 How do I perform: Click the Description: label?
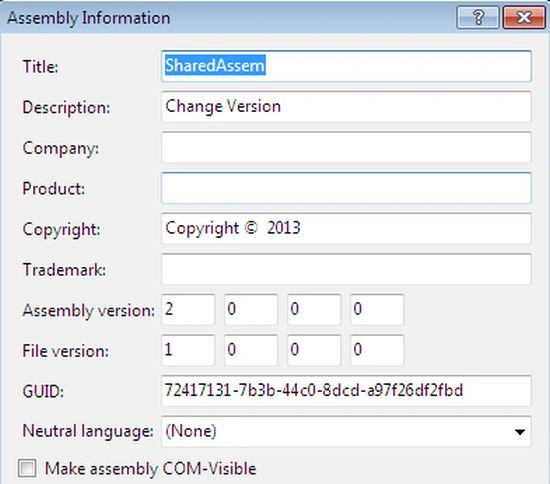[x=66, y=107]
